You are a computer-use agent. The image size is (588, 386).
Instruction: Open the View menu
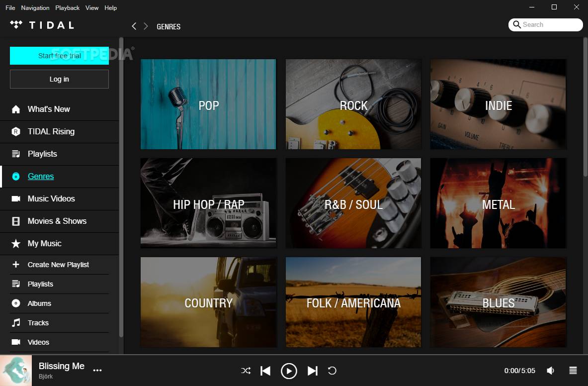pos(92,7)
